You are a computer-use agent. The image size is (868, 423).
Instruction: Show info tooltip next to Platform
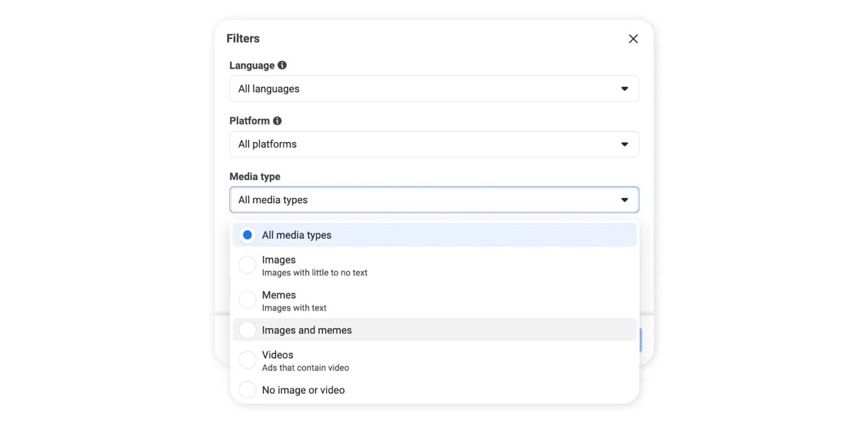click(277, 121)
